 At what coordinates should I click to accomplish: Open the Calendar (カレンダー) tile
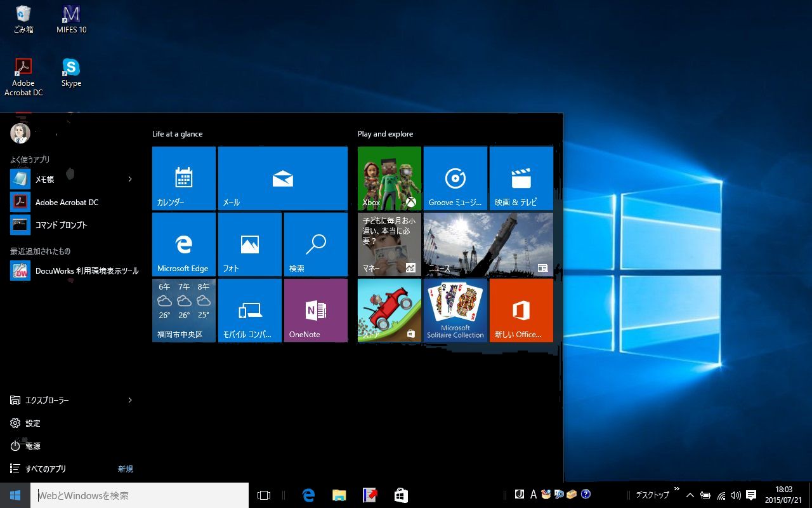click(x=184, y=178)
